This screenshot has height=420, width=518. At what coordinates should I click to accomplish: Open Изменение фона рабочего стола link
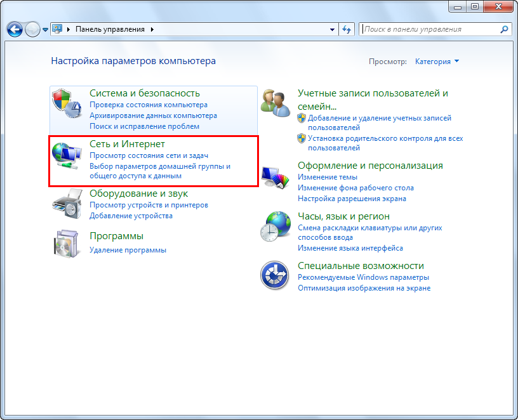(355, 188)
